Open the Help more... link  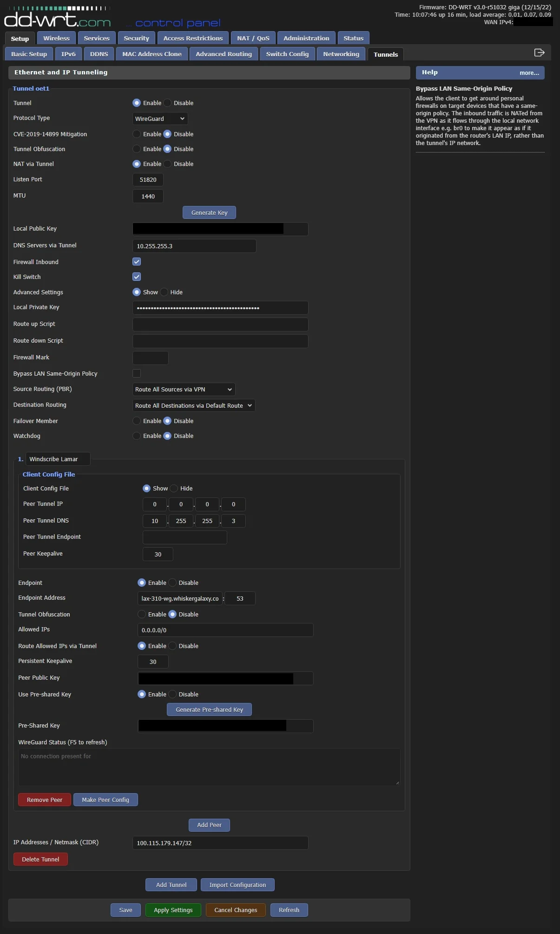point(529,73)
